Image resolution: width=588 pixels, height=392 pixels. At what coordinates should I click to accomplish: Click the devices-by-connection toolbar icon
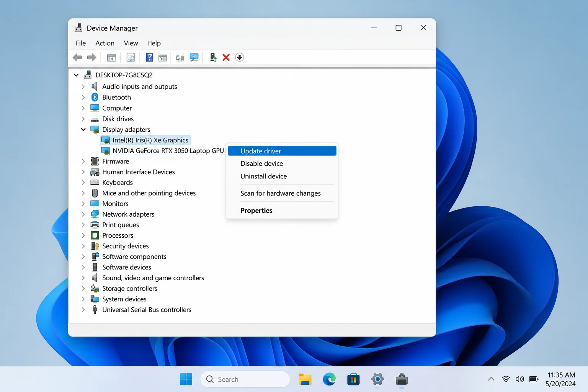click(180, 58)
